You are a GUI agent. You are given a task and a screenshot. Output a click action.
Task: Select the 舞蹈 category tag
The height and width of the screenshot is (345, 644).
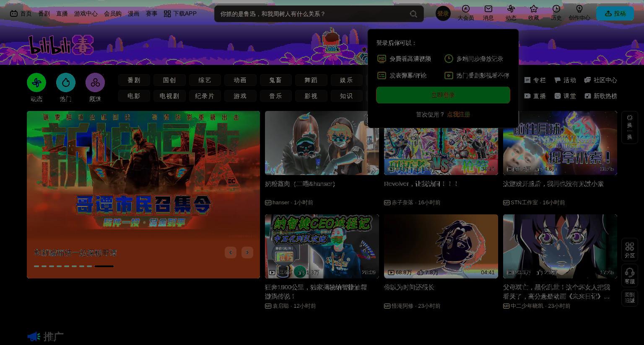point(311,80)
